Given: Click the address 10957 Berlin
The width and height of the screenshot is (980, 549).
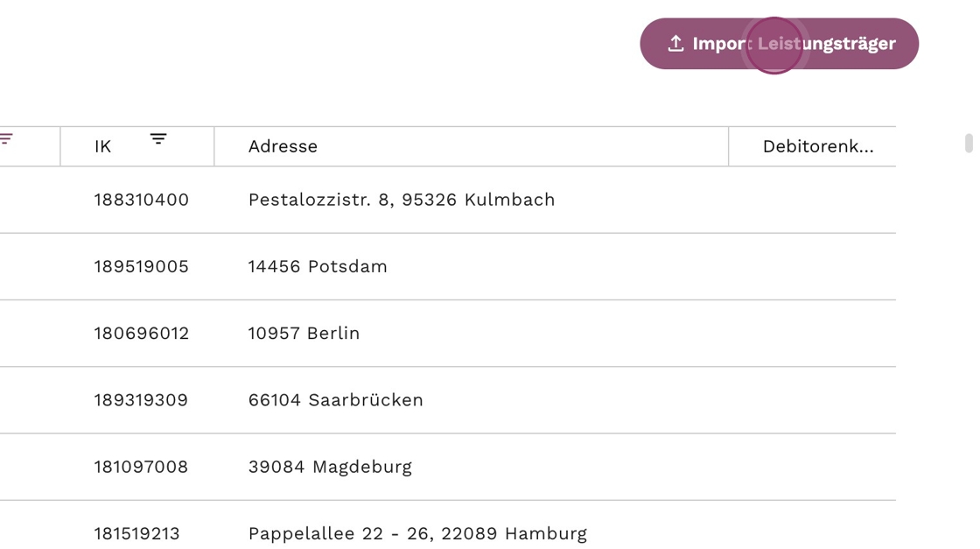Looking at the screenshot, I should [x=304, y=334].
